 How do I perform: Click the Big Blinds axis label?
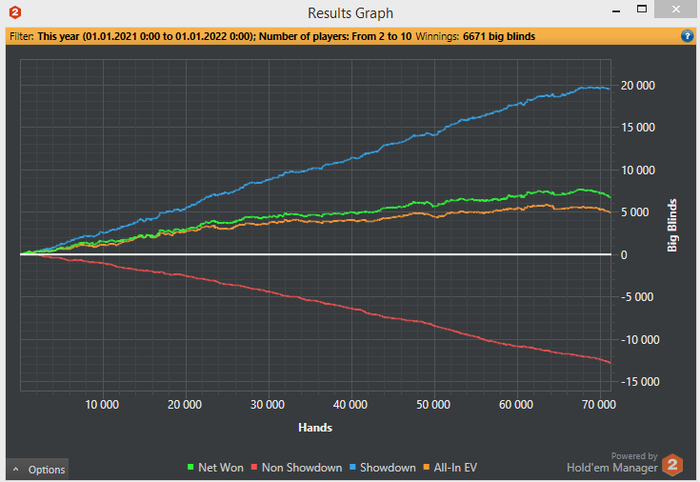pos(672,225)
